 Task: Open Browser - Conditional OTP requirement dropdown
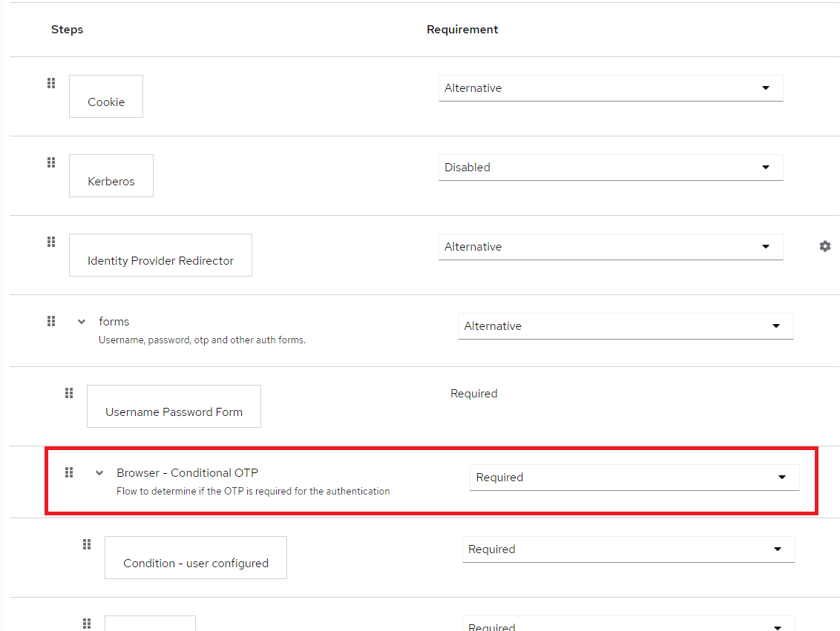[x=634, y=477]
